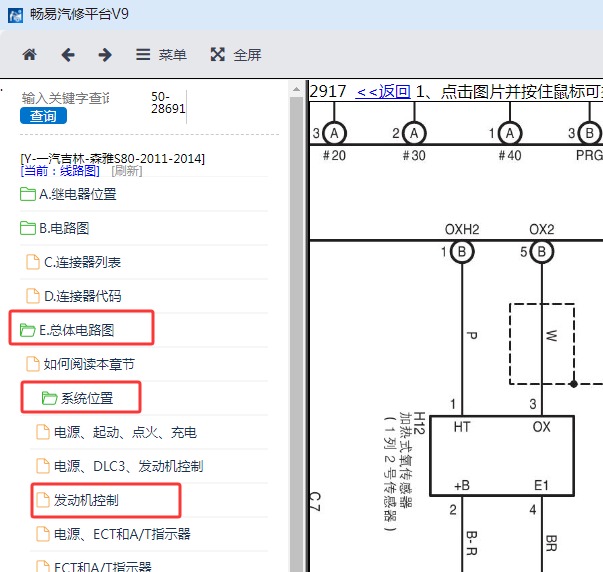Image resolution: width=603 pixels, height=572 pixels.
Task: Navigate back with the left arrow
Action: pyautogui.click(x=68, y=55)
